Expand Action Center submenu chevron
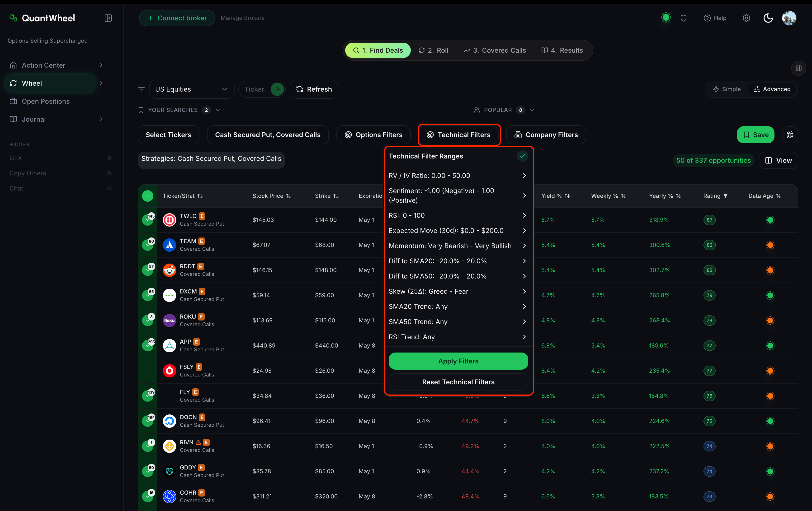The height and width of the screenshot is (511, 812). pos(101,65)
